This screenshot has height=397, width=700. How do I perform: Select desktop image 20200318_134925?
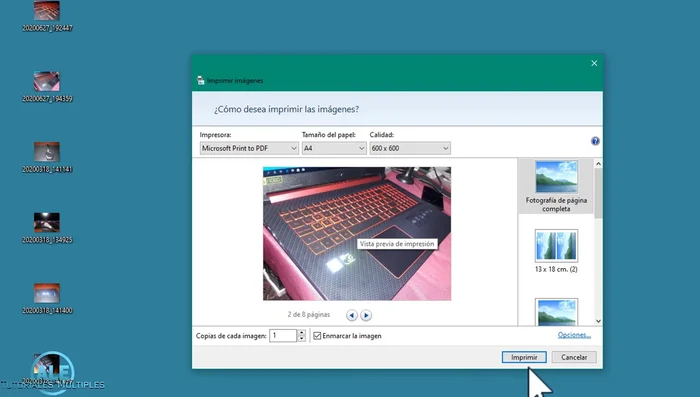(x=47, y=228)
